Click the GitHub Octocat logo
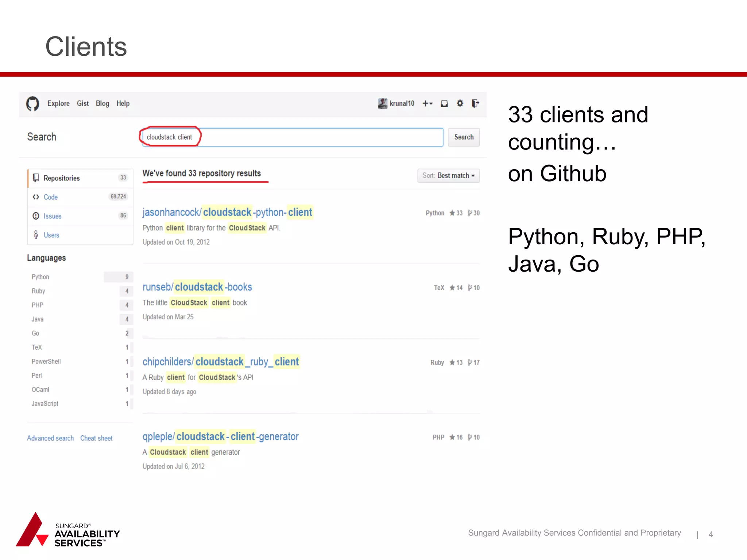 coord(32,104)
